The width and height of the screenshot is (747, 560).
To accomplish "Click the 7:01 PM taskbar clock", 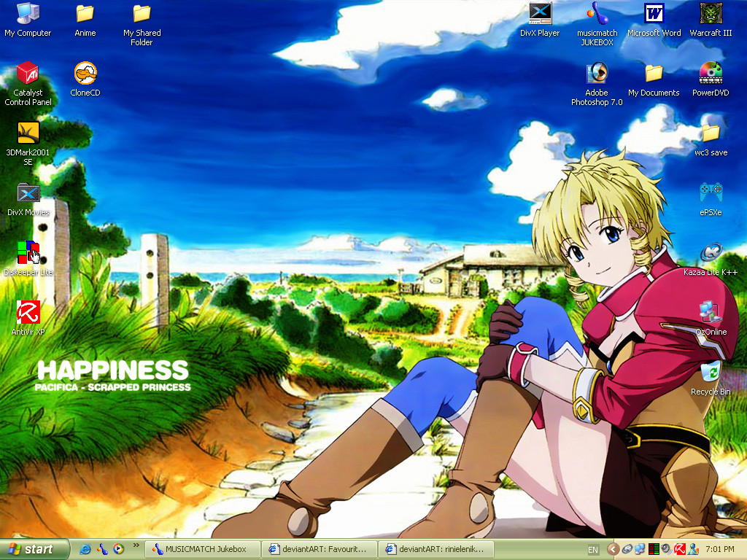I will 720,550.
